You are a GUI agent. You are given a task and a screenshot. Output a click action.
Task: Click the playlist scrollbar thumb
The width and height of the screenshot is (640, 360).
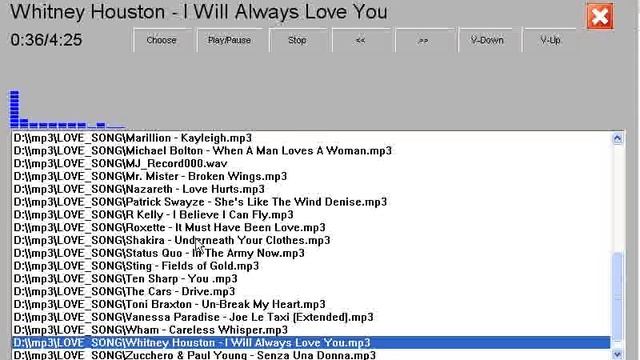[618, 297]
